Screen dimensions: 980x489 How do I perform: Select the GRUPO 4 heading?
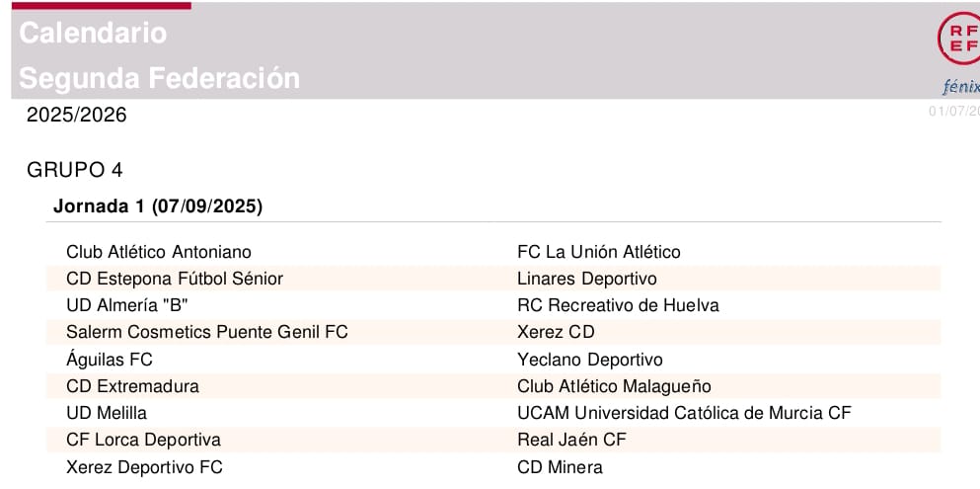coord(74,170)
